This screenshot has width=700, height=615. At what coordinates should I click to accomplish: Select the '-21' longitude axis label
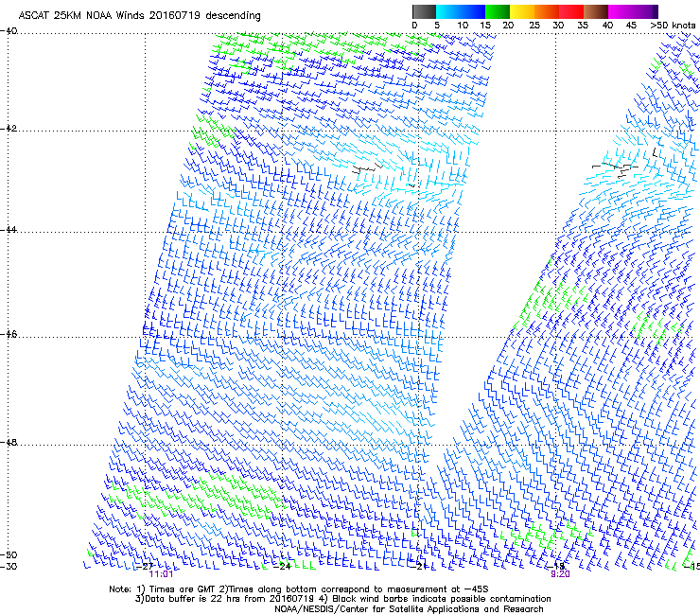[419, 567]
